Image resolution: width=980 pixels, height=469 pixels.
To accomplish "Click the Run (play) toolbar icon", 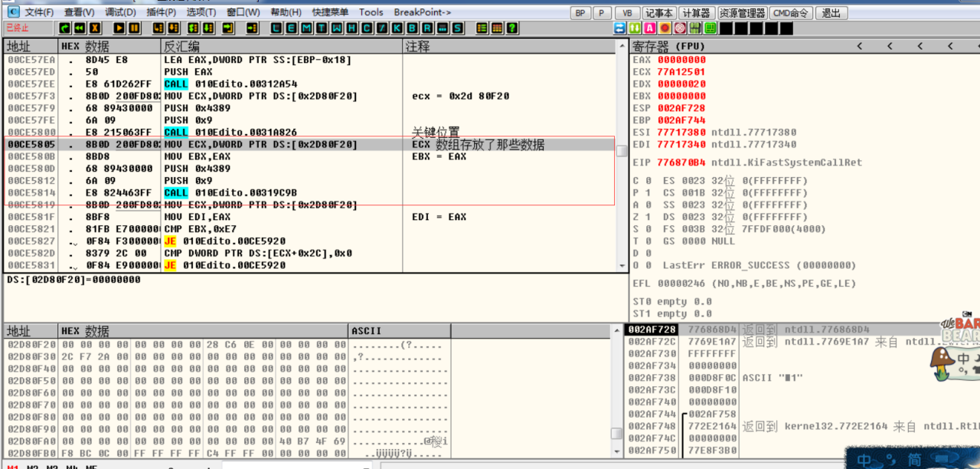I will click(120, 28).
